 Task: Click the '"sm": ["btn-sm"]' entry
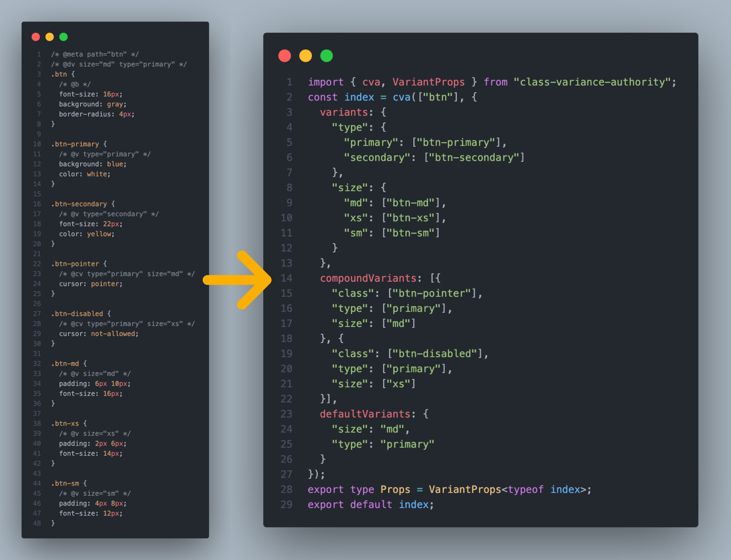[392, 233]
